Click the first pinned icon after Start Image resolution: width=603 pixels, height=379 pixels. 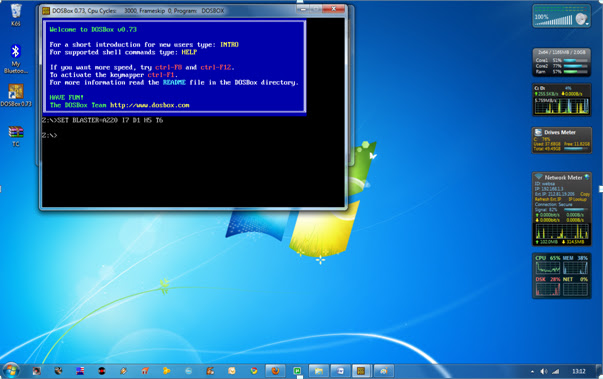tap(37, 371)
